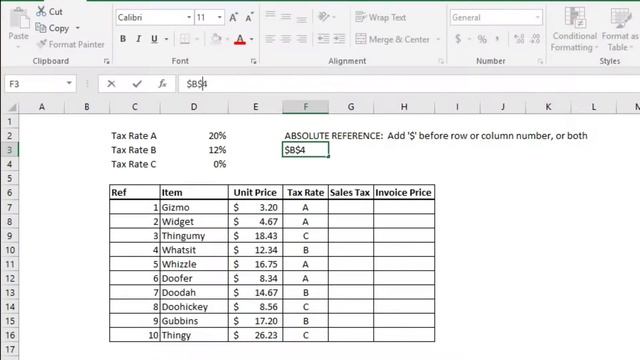Select the Format Painter brush
Viewport: 640px width, 360px height.
point(41,44)
